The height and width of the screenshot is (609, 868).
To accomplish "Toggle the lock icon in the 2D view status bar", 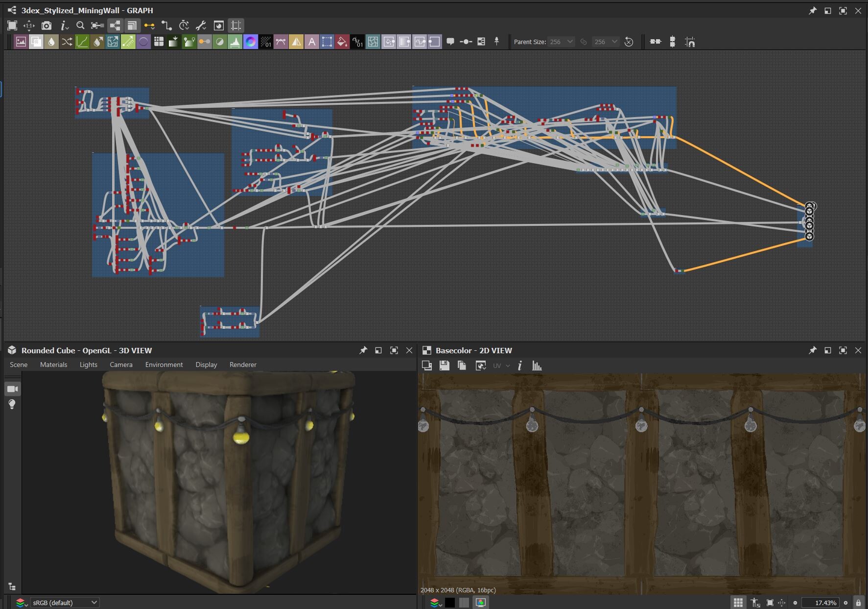I will pyautogui.click(x=858, y=603).
